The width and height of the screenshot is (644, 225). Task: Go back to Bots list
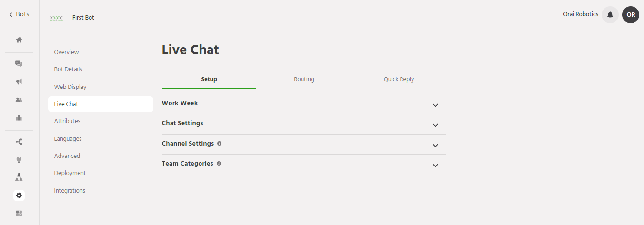click(x=19, y=14)
